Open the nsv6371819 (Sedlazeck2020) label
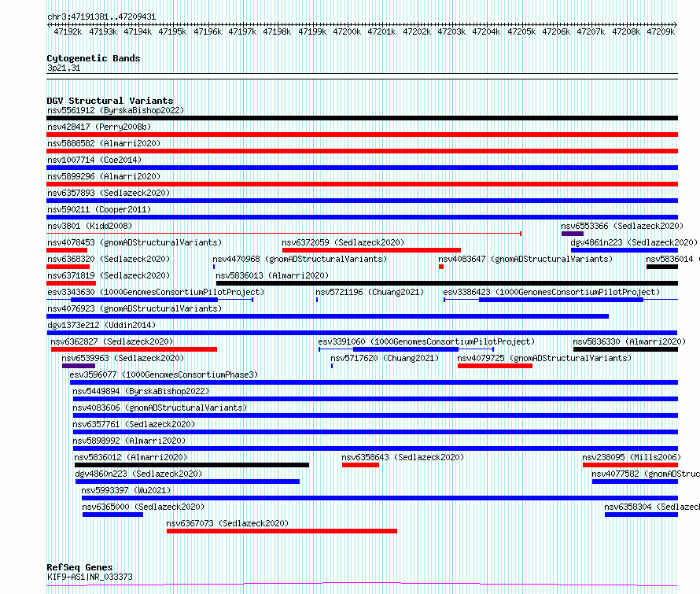 109,275
